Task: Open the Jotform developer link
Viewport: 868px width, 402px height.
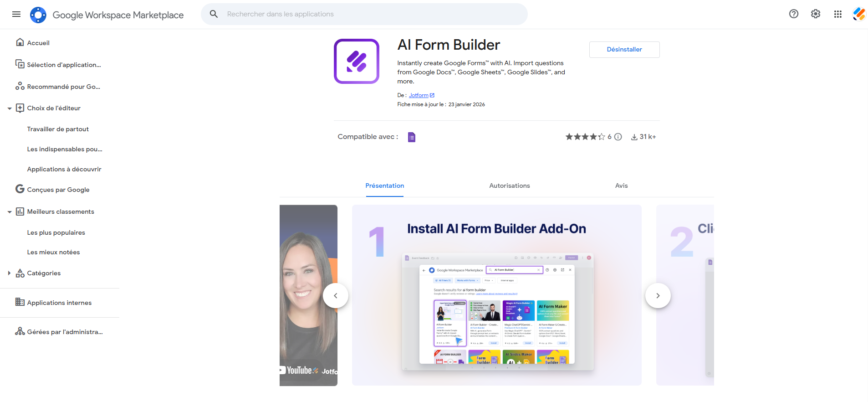Action: click(x=419, y=95)
